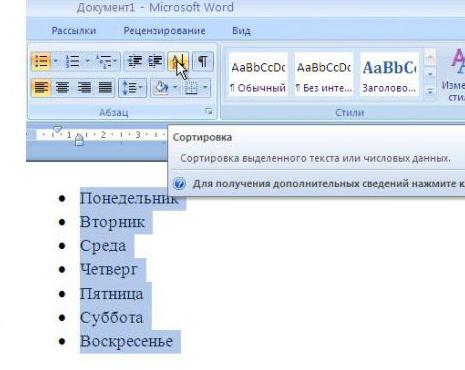
Task: Apply the Заголовок style
Action: (x=389, y=74)
